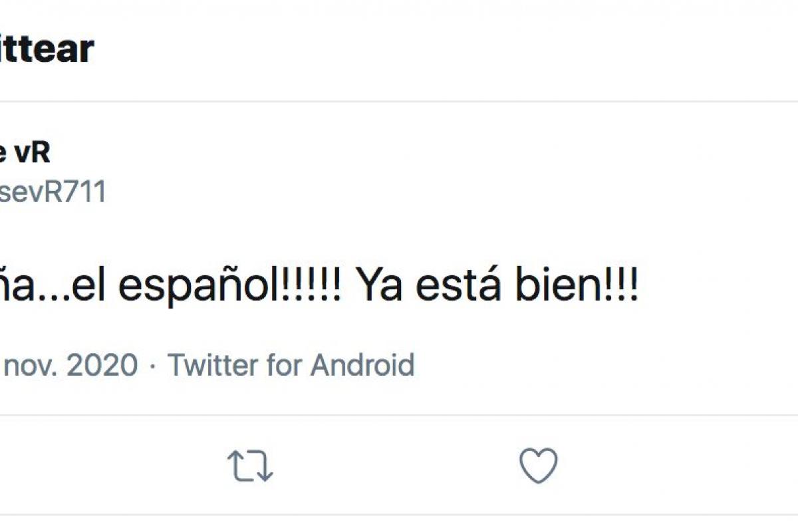Like the tweet with the heart icon

(538, 465)
